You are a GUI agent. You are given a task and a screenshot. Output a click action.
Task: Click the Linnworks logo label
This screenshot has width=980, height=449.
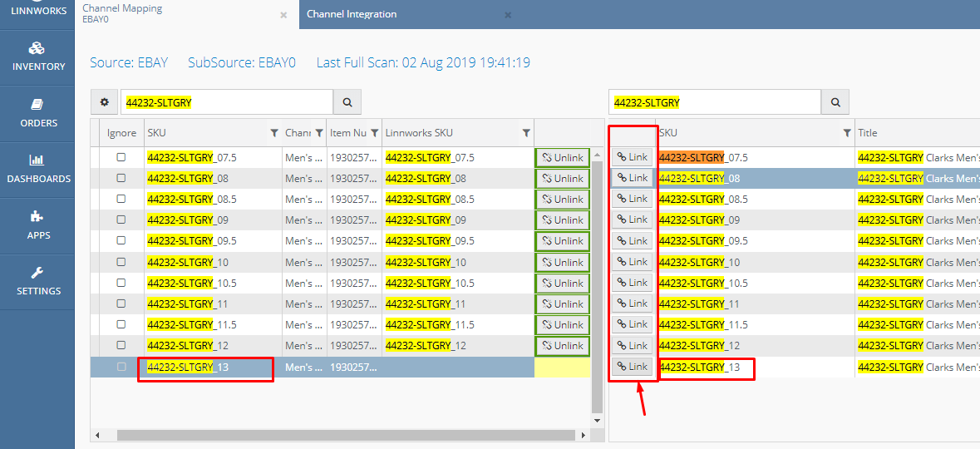coord(37,11)
